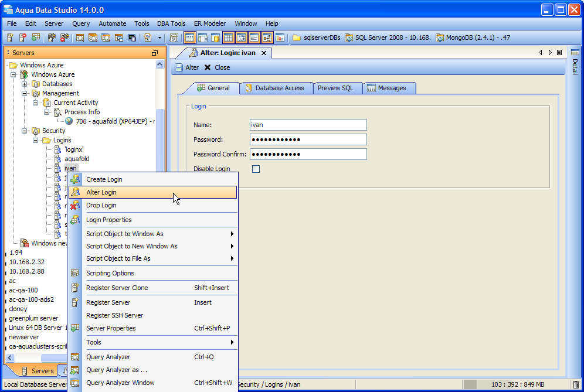Open Query Analyzer from the toolbar
Viewport: 584px width, 392px height.
80,38
